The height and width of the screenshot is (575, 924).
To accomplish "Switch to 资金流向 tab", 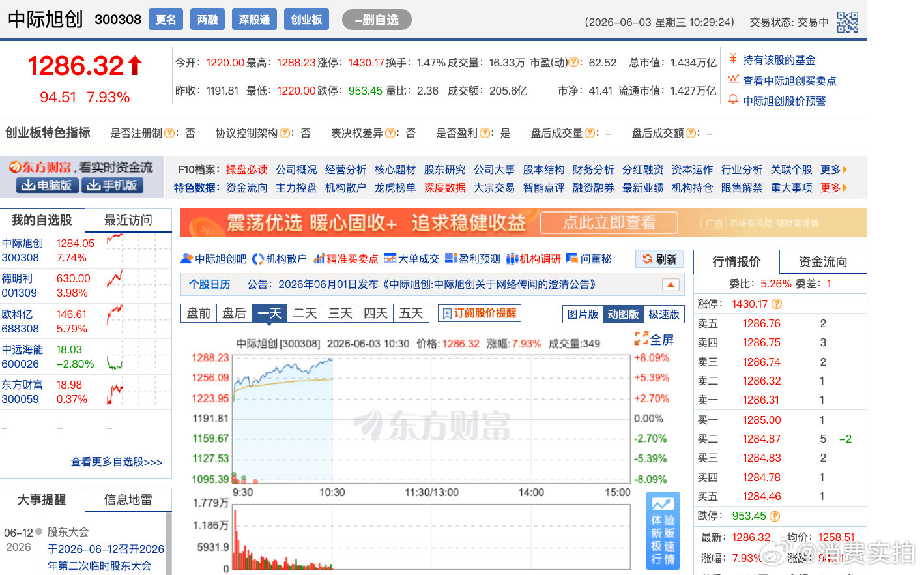I will point(823,261).
